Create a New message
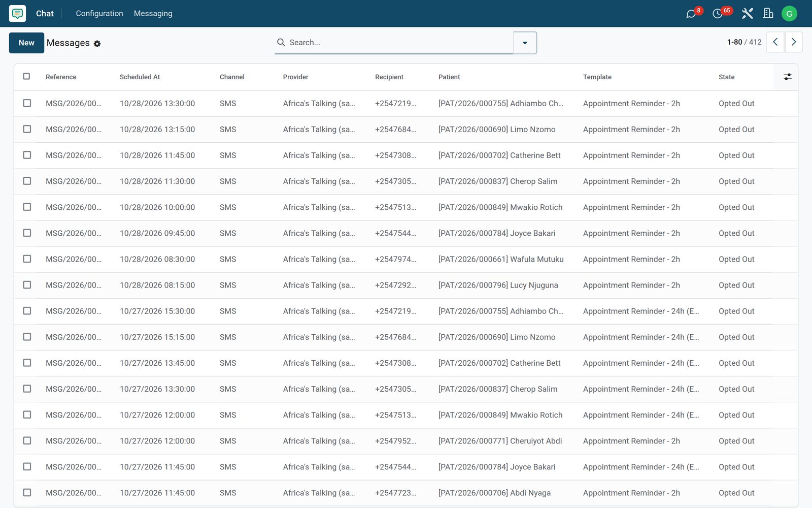 (x=26, y=43)
